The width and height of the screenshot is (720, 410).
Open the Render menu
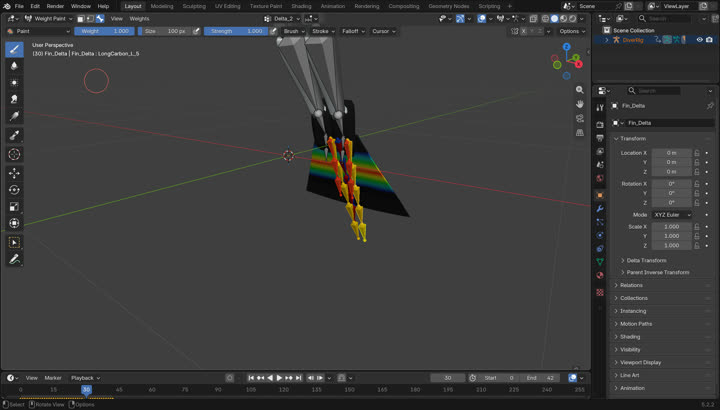point(55,6)
